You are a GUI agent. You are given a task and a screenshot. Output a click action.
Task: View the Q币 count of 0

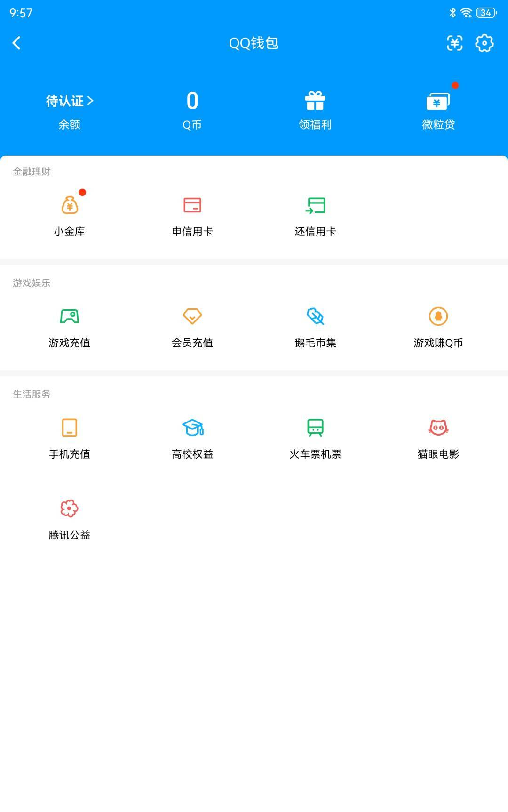coord(192,101)
